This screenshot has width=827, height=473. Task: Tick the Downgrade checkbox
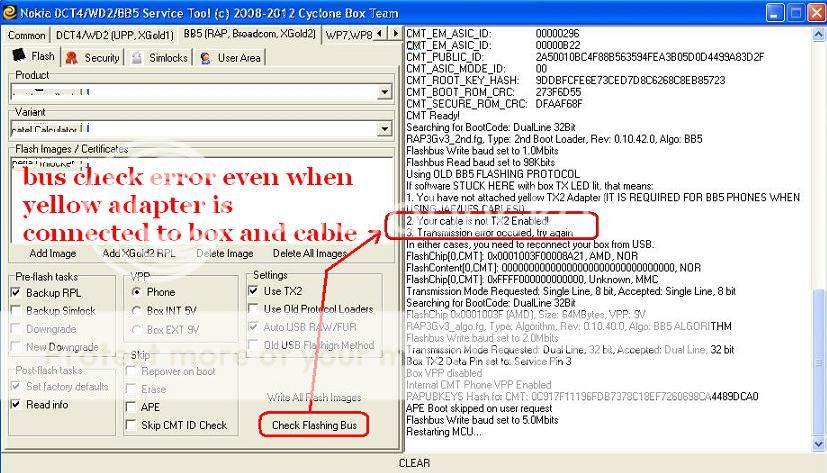tap(16, 329)
